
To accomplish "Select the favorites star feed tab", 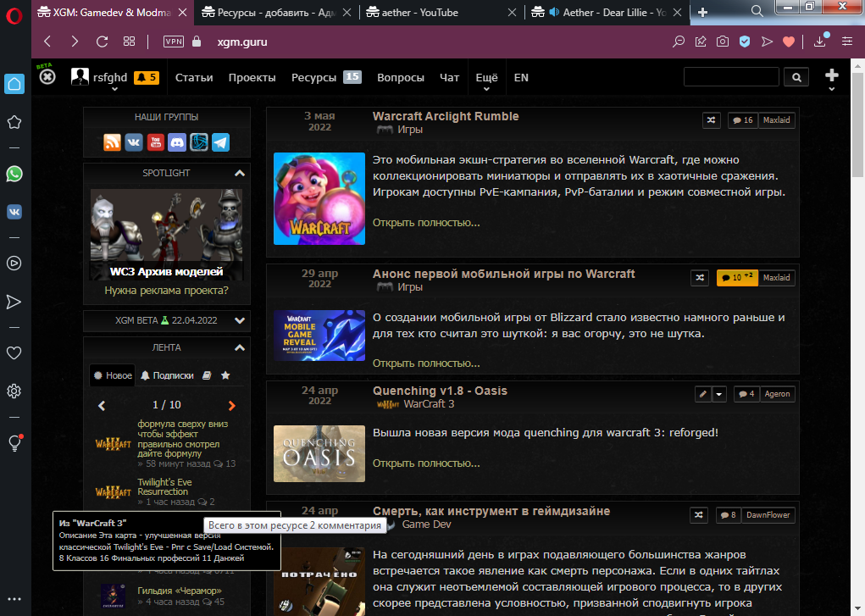I will point(225,375).
